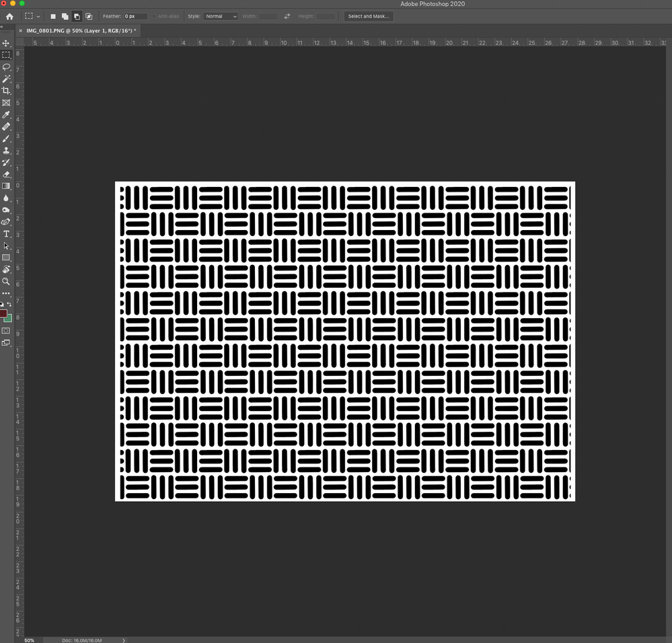This screenshot has width=672, height=643.
Task: Choose Subtract from Selection mode
Action: tap(77, 16)
